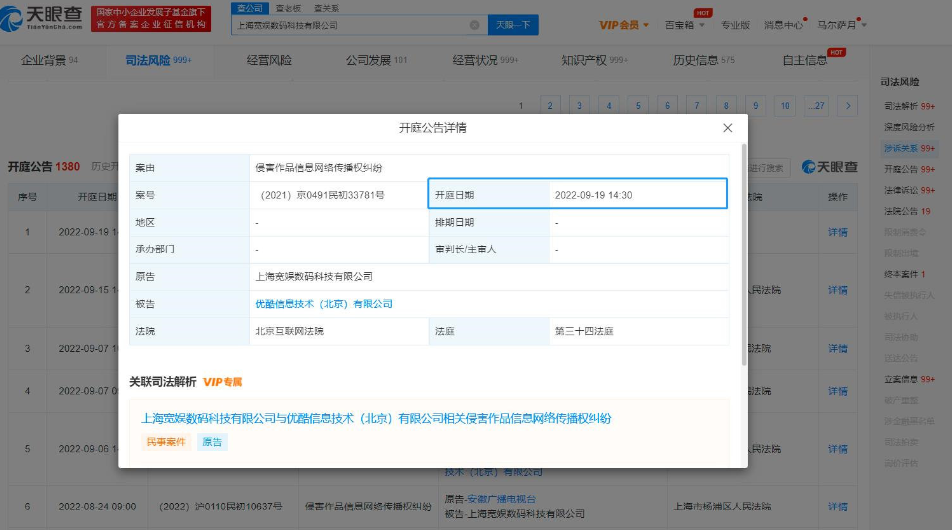Open the 百宝箱 dropdown menu
This screenshot has width=952, height=530.
click(684, 25)
